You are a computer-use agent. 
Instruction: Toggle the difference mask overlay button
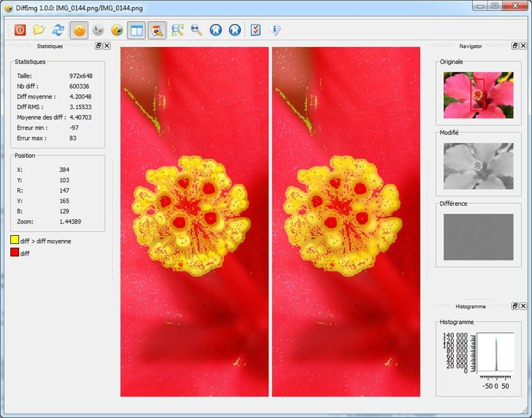[157, 30]
